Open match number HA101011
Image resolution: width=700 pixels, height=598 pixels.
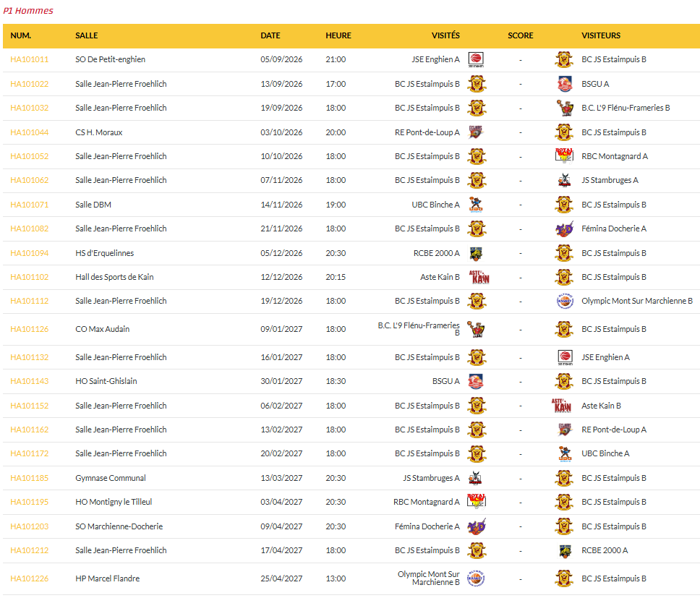click(30, 59)
